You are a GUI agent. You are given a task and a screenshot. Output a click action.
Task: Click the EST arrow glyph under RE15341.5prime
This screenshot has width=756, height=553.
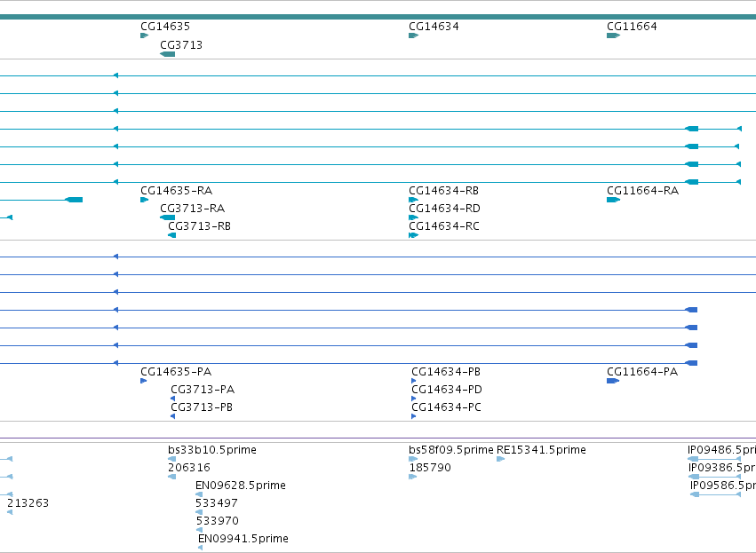click(x=500, y=459)
